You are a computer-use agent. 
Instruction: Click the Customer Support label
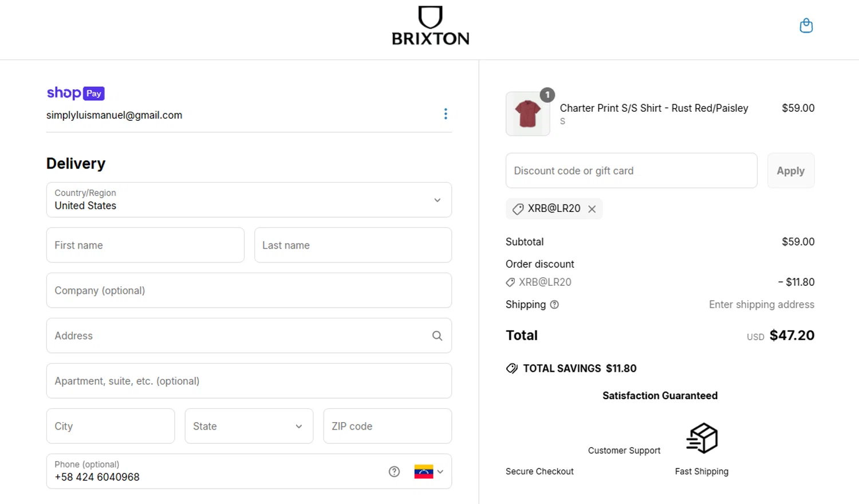624,451
